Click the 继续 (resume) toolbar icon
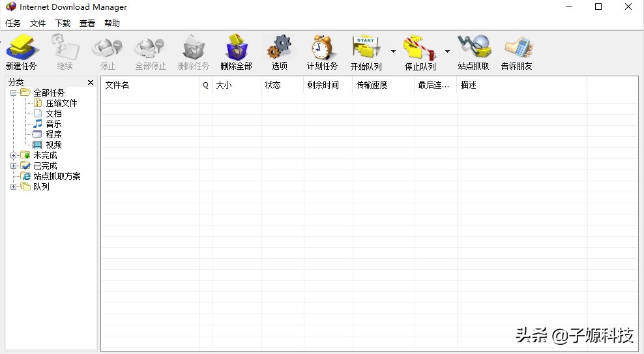 pos(65,47)
